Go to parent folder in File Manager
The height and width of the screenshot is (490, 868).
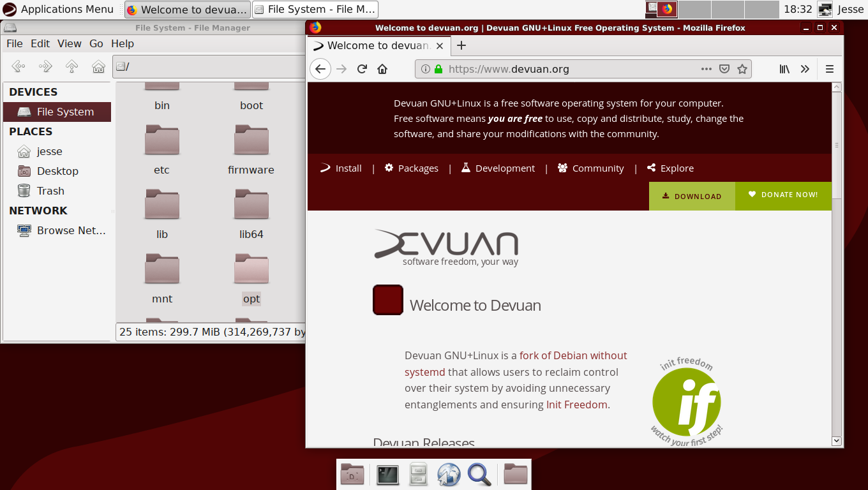(x=72, y=66)
